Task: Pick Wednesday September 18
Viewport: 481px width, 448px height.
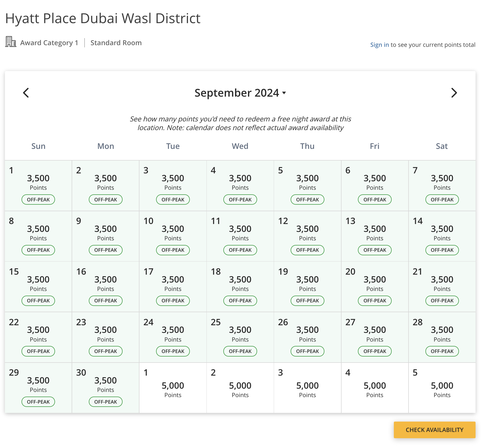Action: pos(240,287)
